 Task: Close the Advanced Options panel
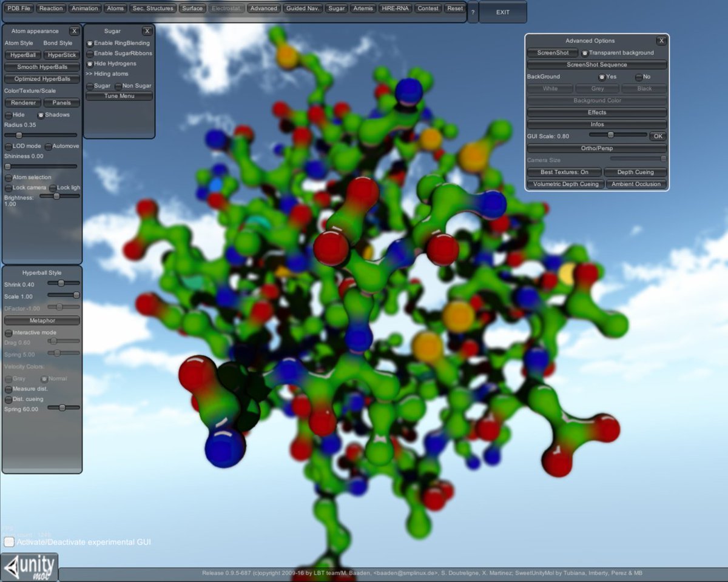tap(661, 41)
